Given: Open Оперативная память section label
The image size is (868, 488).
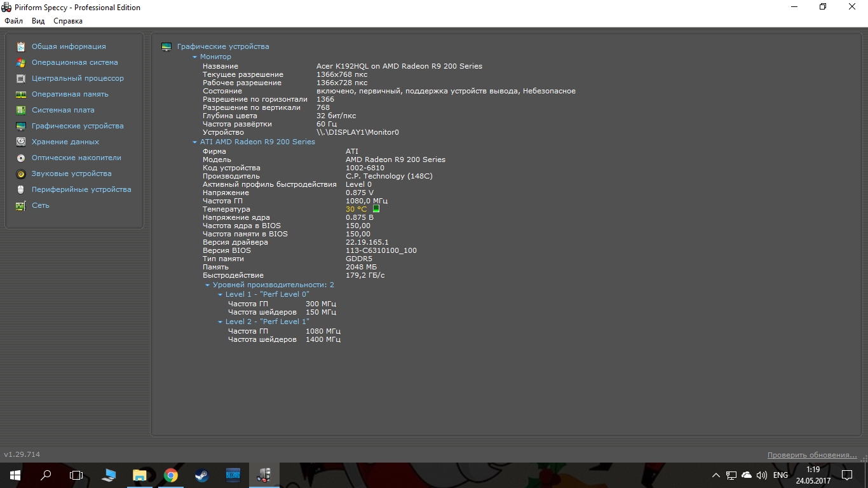Looking at the screenshot, I should [70, 94].
